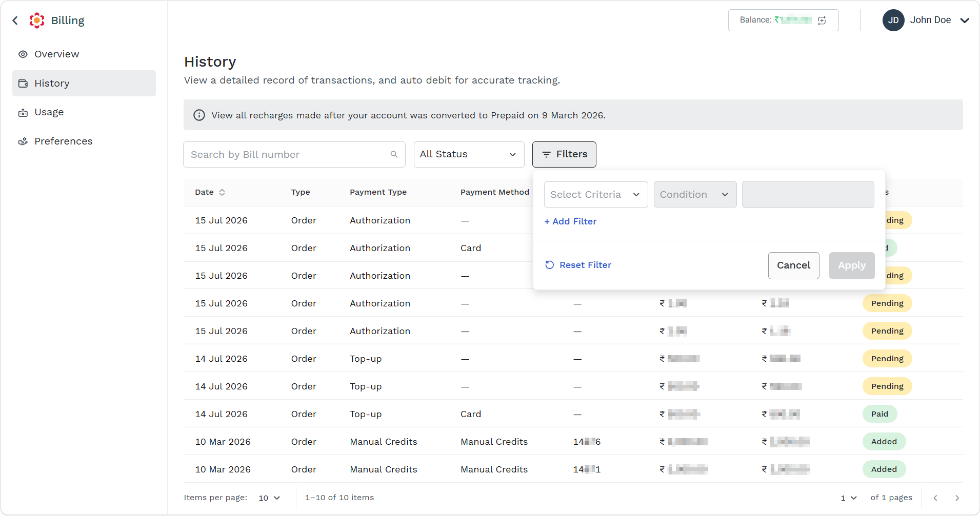Click the Preferences sidebar icon
Image resolution: width=980 pixels, height=516 pixels.
23,141
